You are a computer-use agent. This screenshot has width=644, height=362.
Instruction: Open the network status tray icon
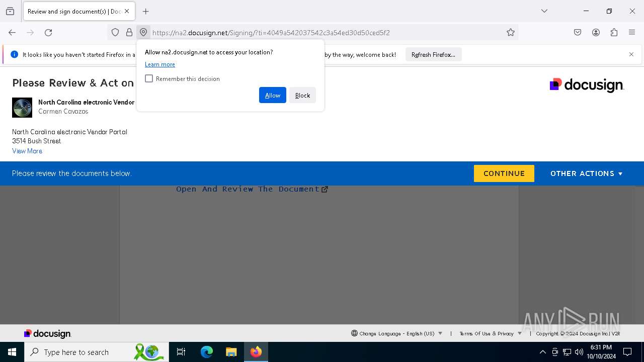pyautogui.click(x=567, y=352)
